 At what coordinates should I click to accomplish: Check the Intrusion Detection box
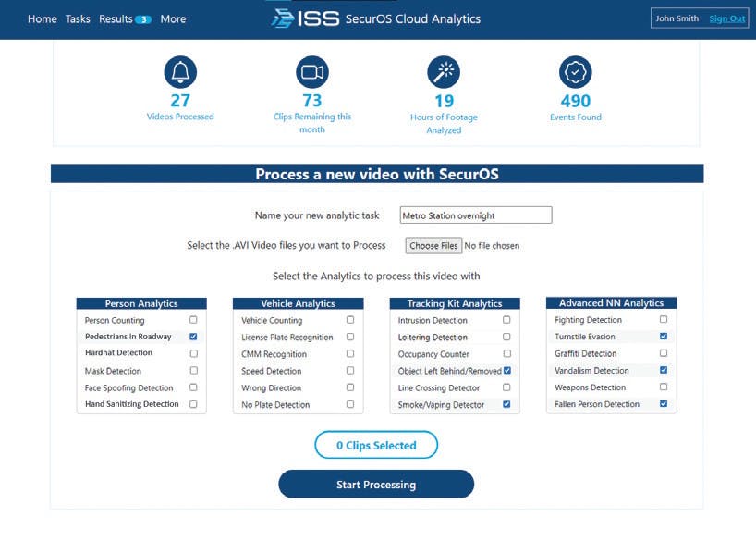506,320
